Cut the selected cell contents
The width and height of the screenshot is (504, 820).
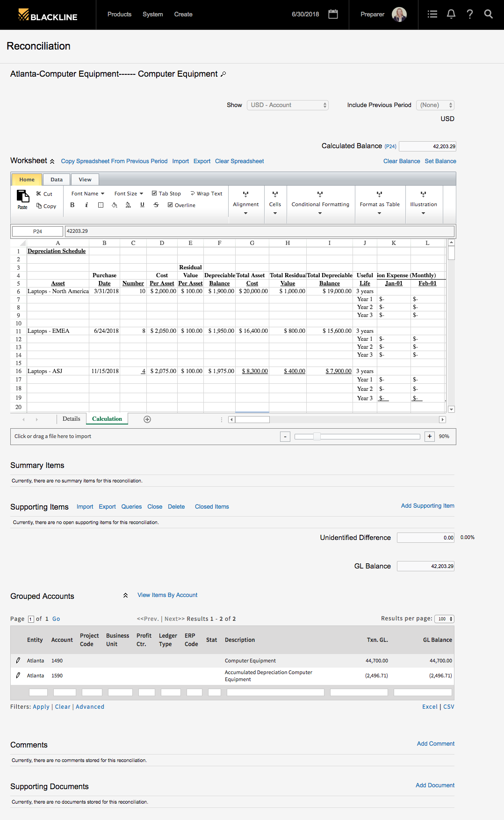click(x=44, y=194)
